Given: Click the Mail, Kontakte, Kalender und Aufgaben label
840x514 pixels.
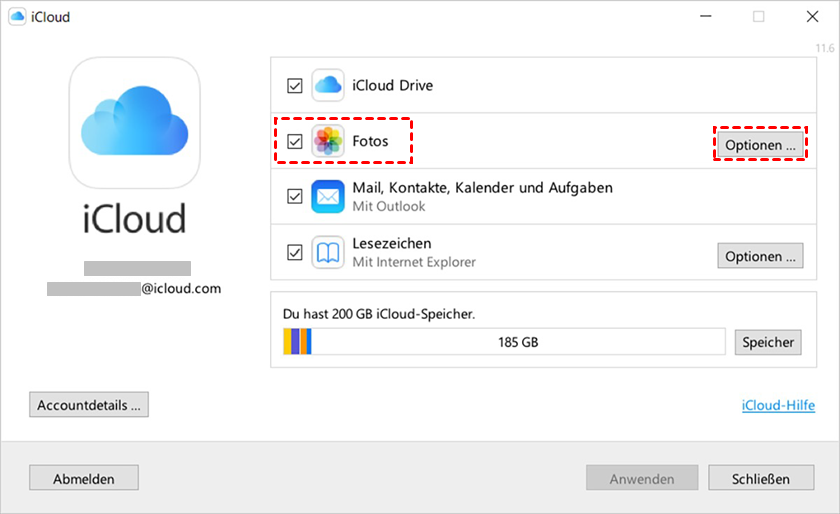Looking at the screenshot, I should 482,188.
